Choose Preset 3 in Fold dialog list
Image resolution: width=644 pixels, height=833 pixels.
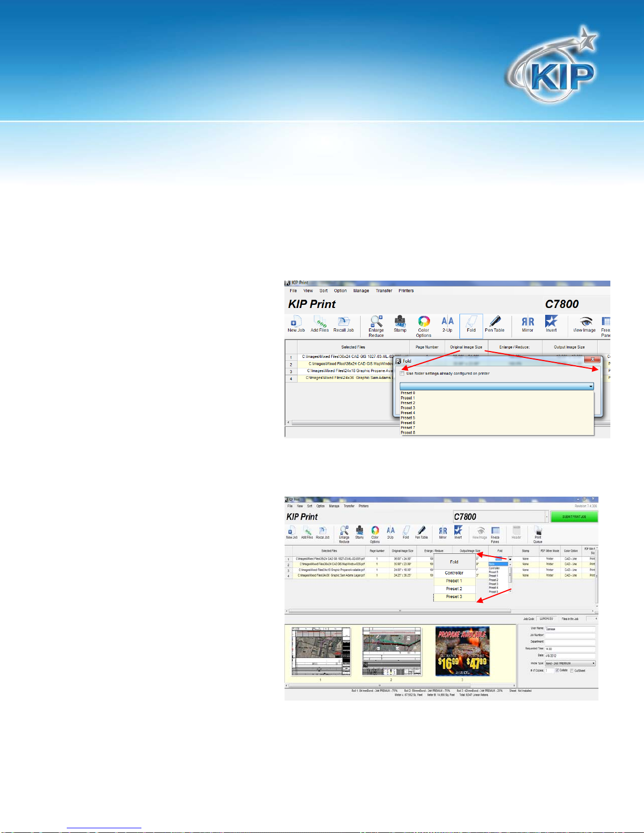(408, 408)
